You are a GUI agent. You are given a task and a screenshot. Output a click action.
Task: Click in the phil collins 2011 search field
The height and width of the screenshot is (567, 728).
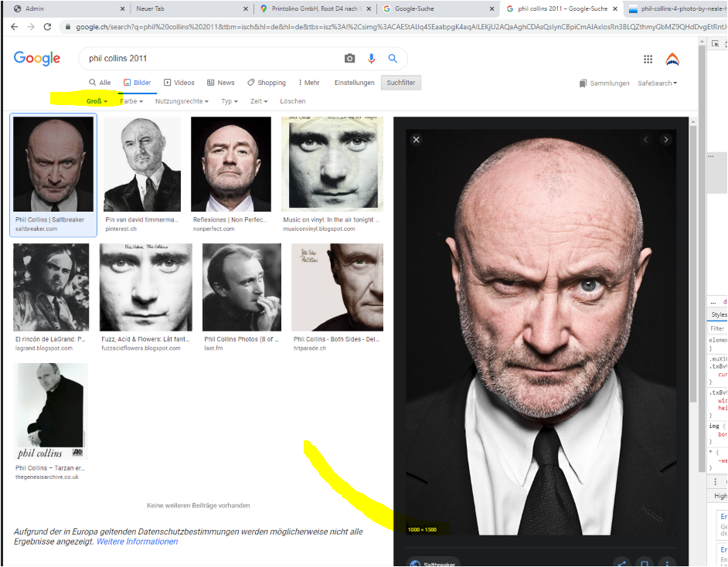[x=209, y=59]
